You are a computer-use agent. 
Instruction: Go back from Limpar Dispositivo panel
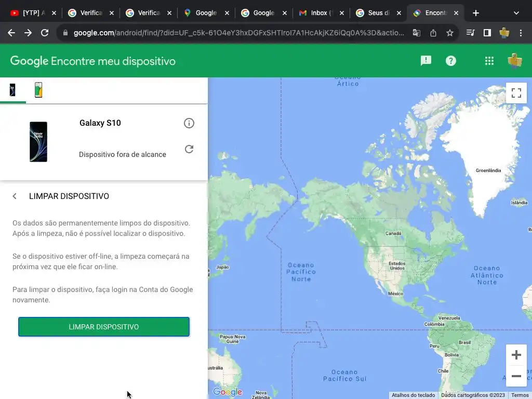pos(15,196)
